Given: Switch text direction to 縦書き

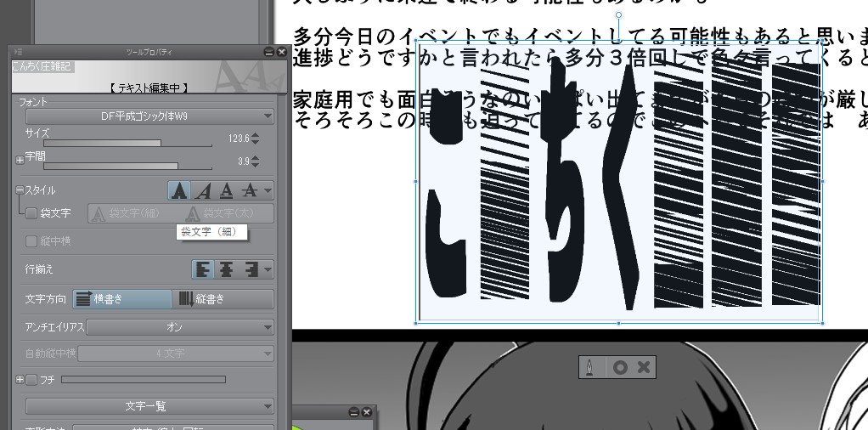Looking at the screenshot, I should point(223,299).
